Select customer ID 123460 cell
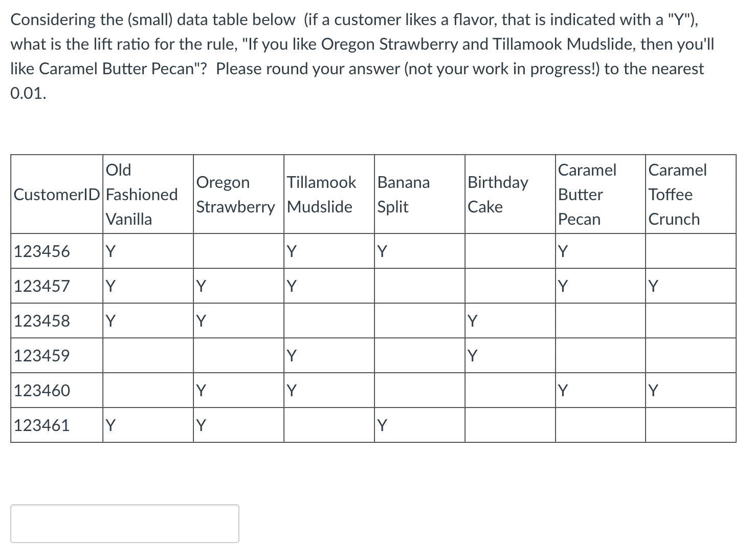The image size is (756, 560). click(42, 391)
